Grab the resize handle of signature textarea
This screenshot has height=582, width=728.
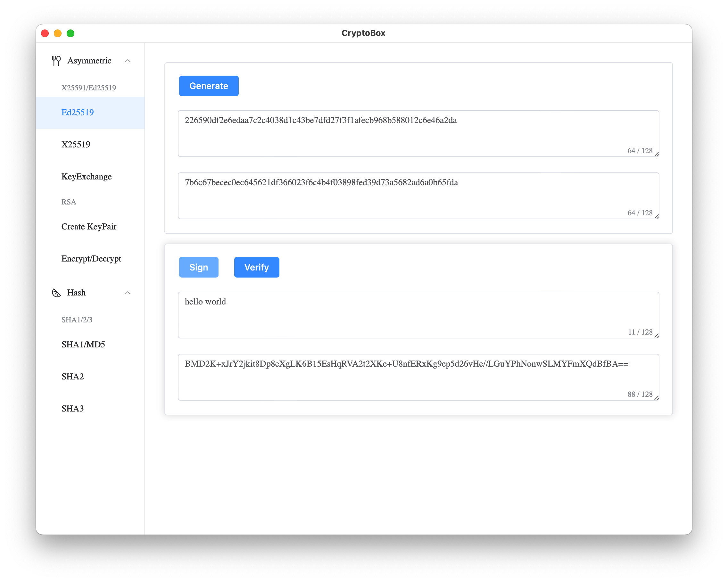point(657,398)
